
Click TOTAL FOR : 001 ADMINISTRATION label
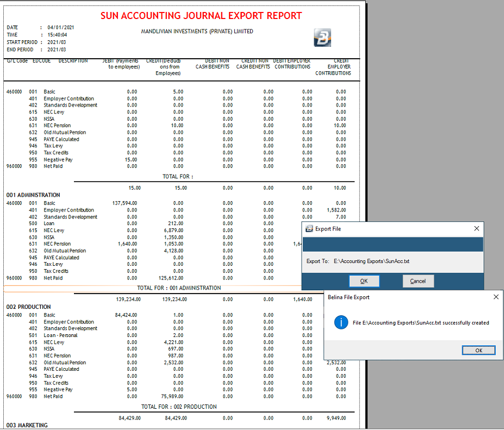[x=179, y=288]
